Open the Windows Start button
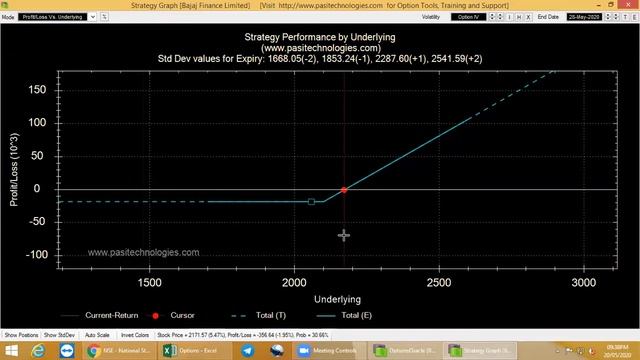 click(x=11, y=351)
